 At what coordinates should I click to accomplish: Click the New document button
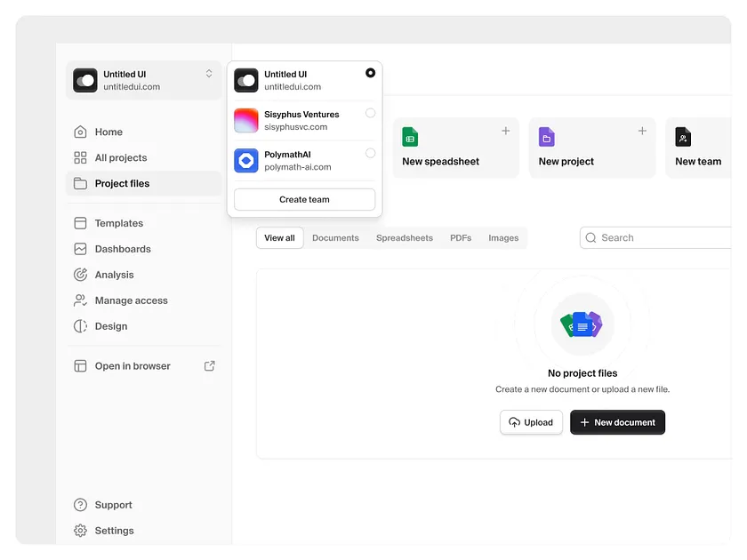pos(617,422)
